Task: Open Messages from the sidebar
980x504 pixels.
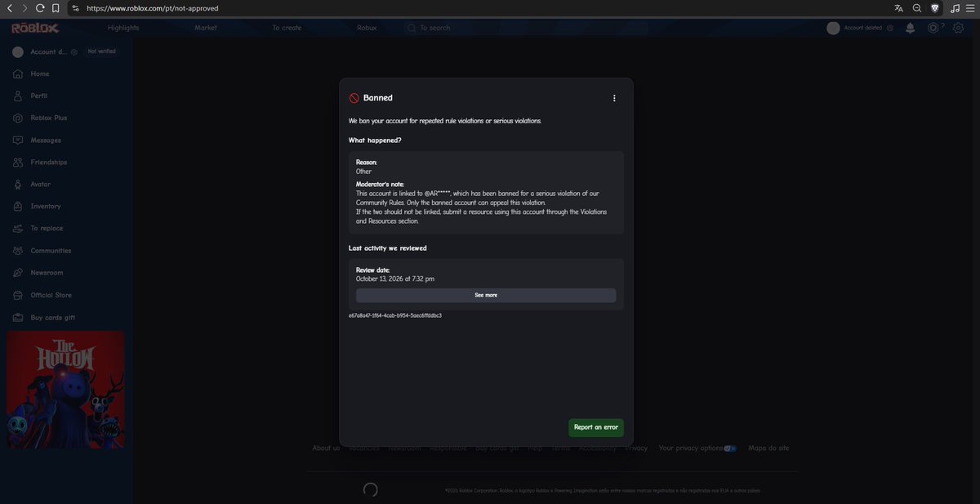Action: pos(46,140)
